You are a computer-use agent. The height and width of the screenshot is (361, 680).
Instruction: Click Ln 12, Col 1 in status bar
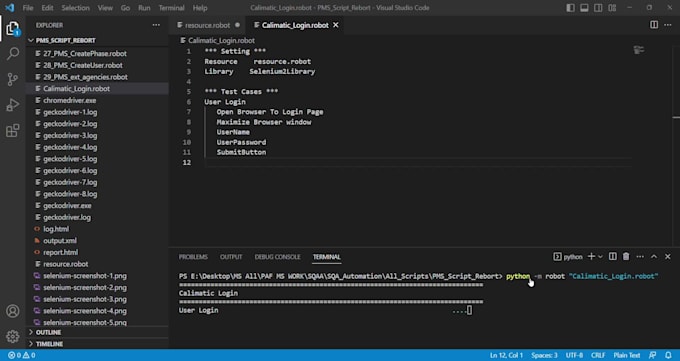click(x=507, y=355)
